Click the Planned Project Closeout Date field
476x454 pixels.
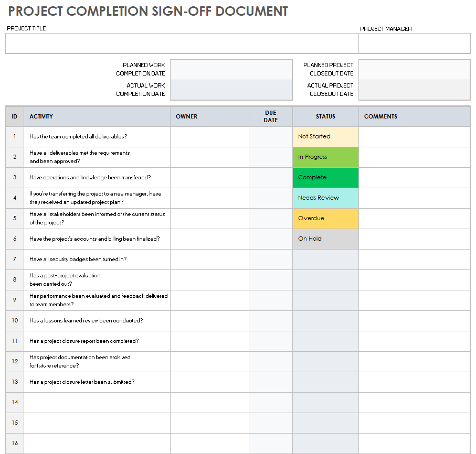[414, 69]
